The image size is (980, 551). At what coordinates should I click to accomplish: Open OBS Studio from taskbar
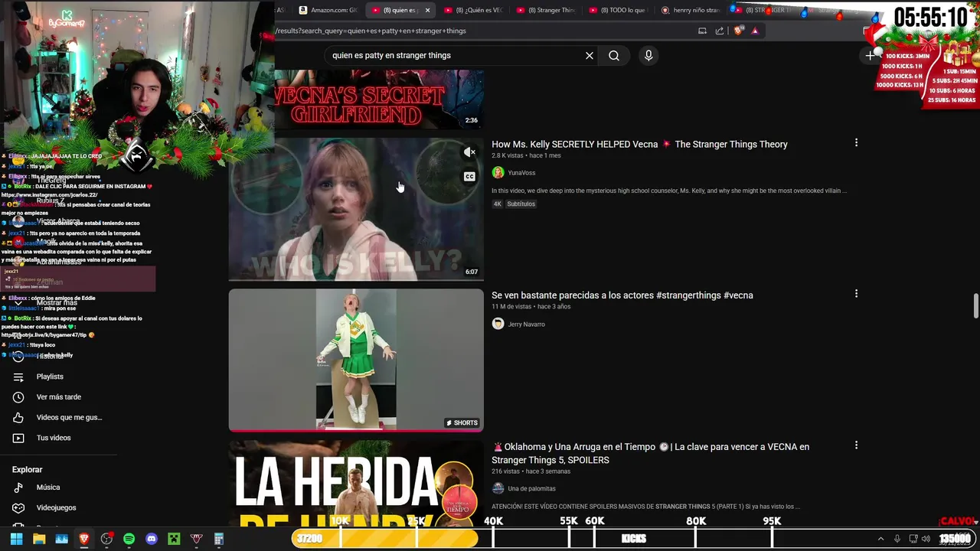[106, 539]
